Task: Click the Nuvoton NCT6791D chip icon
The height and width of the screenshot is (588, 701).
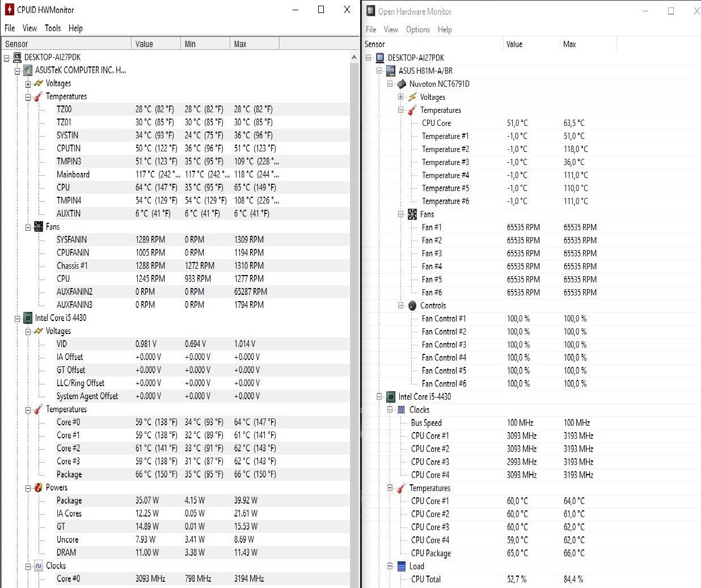Action: click(x=402, y=84)
